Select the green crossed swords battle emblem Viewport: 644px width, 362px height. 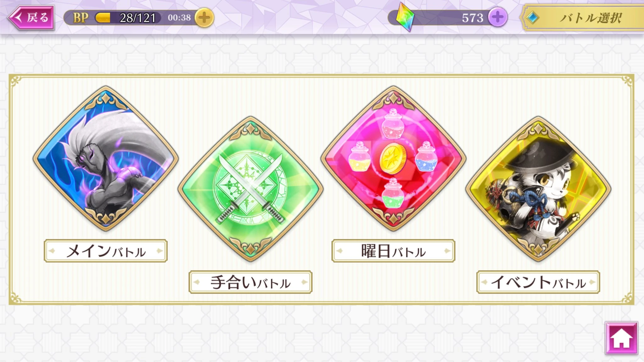pyautogui.click(x=250, y=189)
